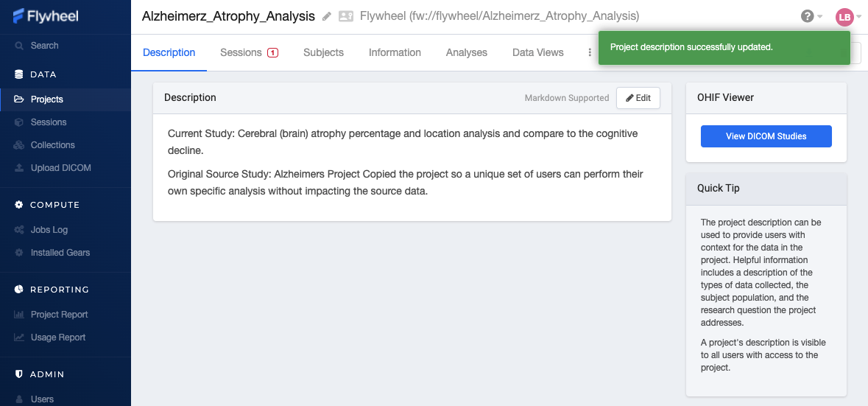Click the Usage Report line chart icon
Screen dimensions: 868x406
(19, 337)
